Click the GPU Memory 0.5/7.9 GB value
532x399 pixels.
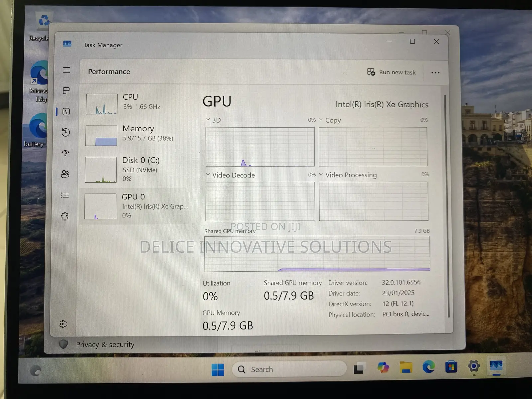coord(228,326)
